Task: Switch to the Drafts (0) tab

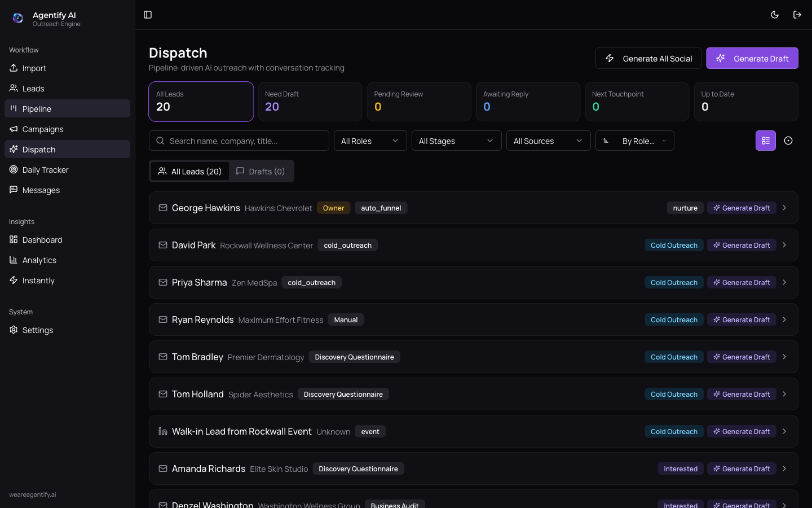Action: pos(261,171)
